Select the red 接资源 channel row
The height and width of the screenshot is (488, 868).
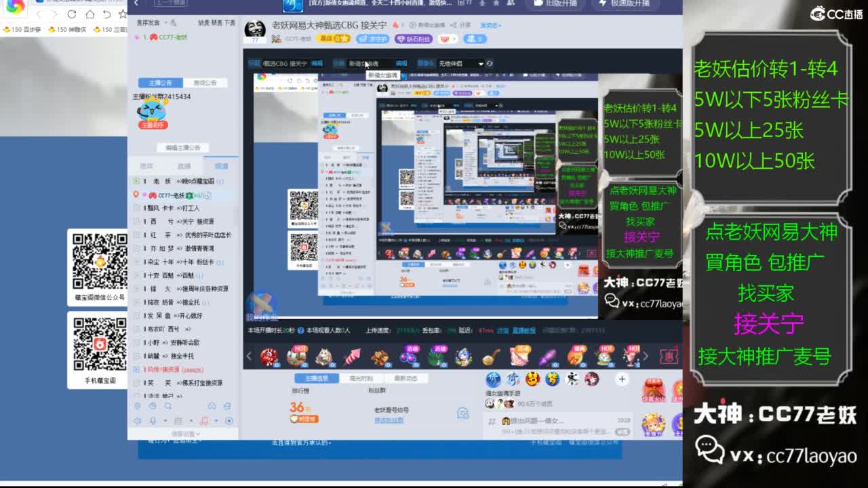coord(183,369)
